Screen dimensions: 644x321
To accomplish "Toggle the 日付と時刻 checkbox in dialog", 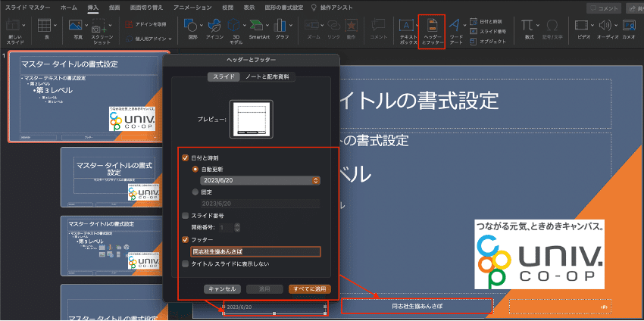I will click(x=185, y=157).
